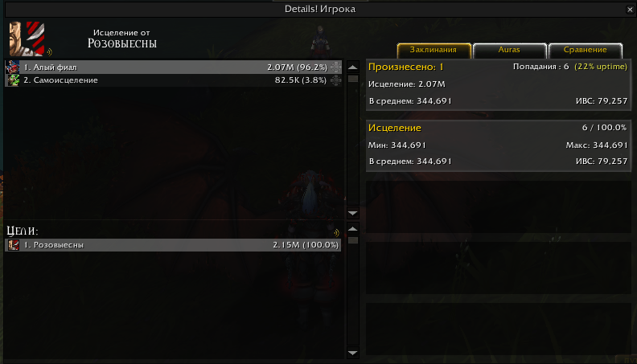Click spell list scroll up arrow
Screen dimensions: 637x364
pyautogui.click(x=352, y=67)
